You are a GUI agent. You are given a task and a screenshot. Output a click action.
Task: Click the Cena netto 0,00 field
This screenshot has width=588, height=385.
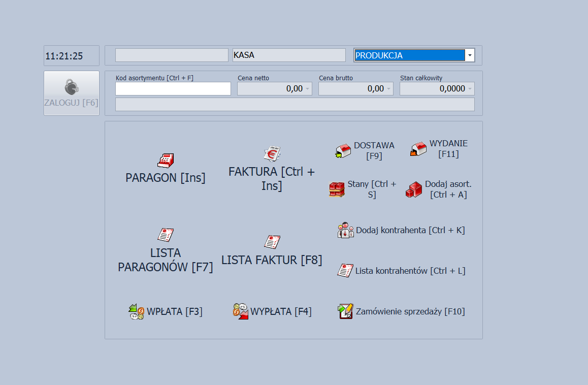click(275, 89)
